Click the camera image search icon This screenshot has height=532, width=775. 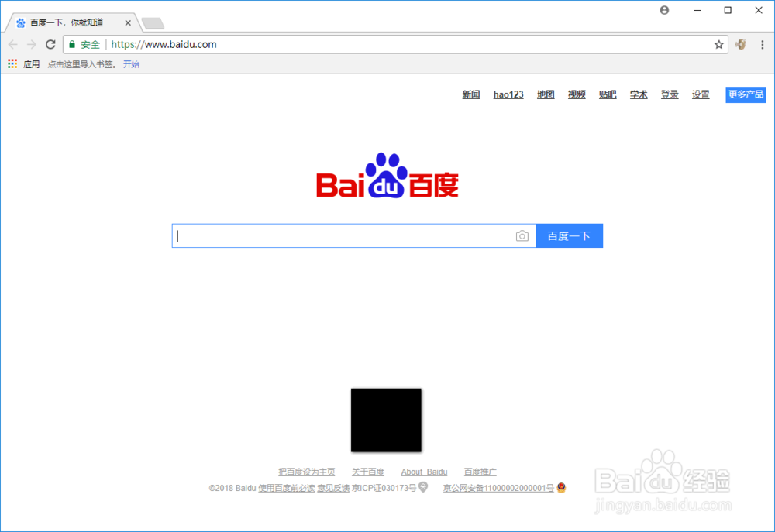pyautogui.click(x=522, y=236)
